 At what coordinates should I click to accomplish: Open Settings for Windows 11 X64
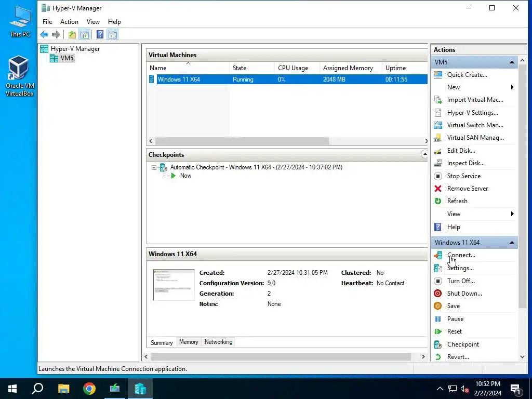(460, 268)
